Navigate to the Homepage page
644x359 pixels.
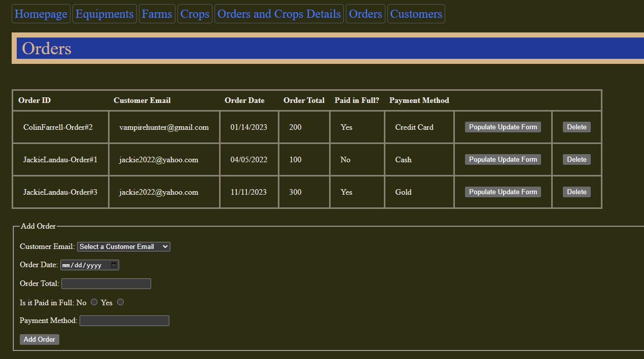coord(41,14)
